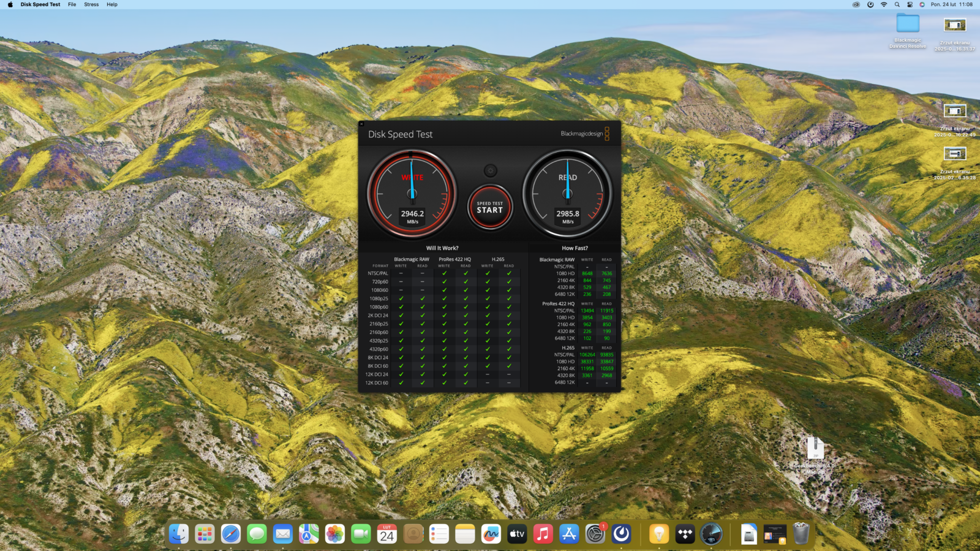Open the settings gear above Start

point(490,170)
